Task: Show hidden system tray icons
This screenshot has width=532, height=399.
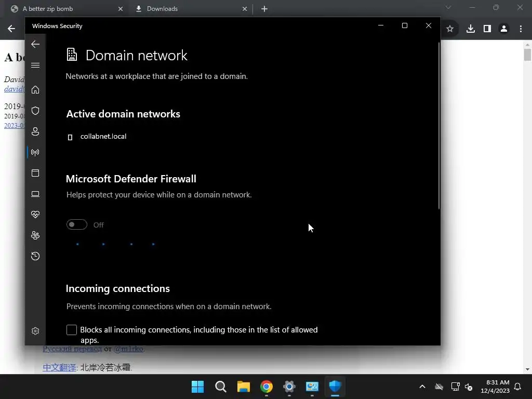Action: pos(422,387)
